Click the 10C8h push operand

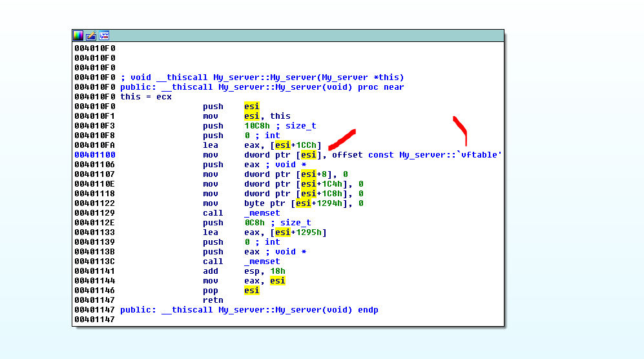click(256, 126)
